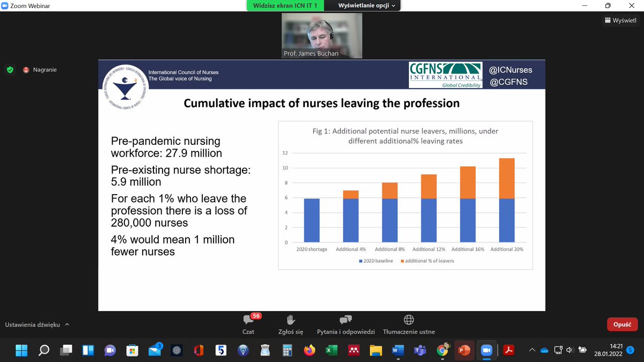
Task: Switch to Word on the taskbar
Action: 398,350
